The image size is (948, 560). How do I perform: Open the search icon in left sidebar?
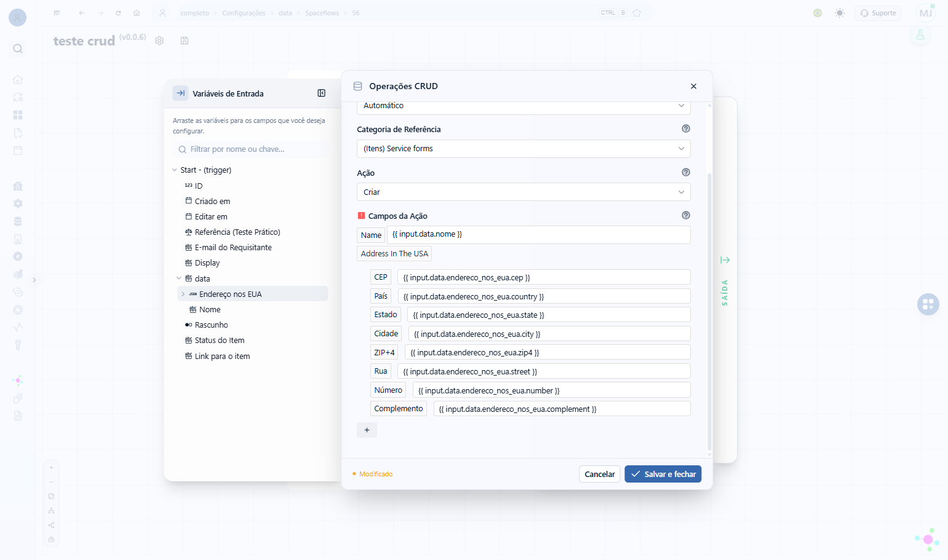(18, 49)
